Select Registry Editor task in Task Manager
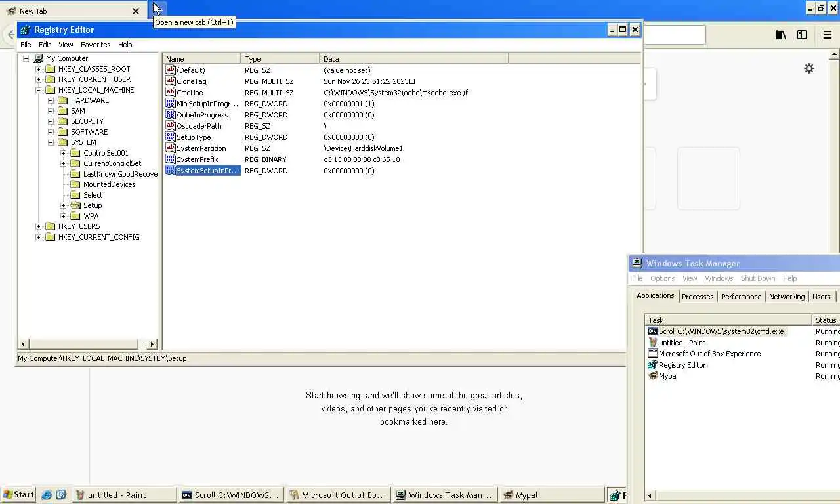Image resolution: width=840 pixels, height=504 pixels. [682, 365]
